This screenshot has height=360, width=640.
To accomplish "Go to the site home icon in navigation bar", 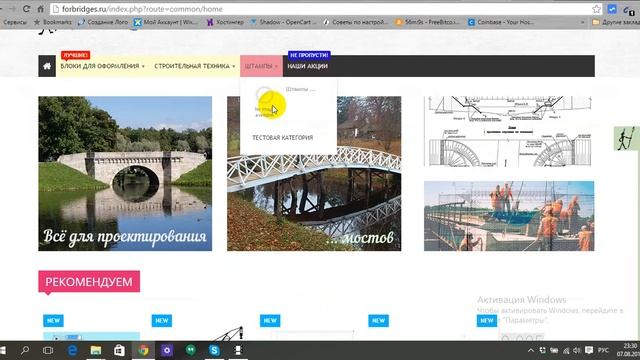I will (47, 66).
